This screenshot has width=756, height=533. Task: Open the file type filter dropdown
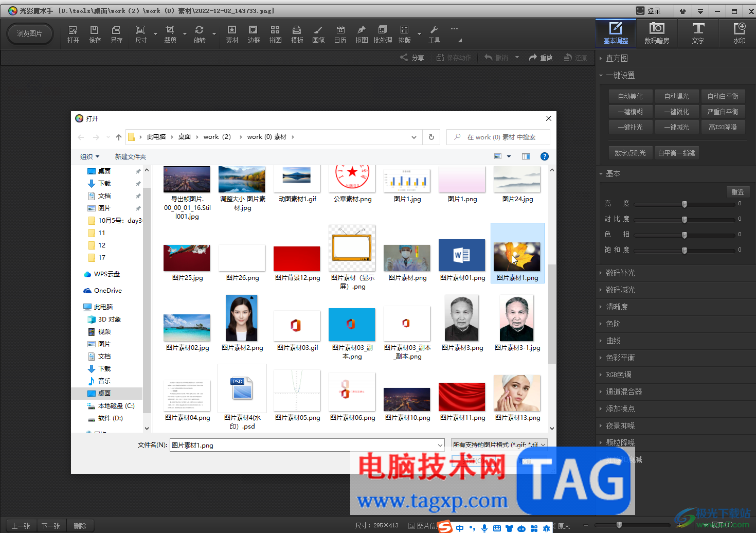click(499, 445)
